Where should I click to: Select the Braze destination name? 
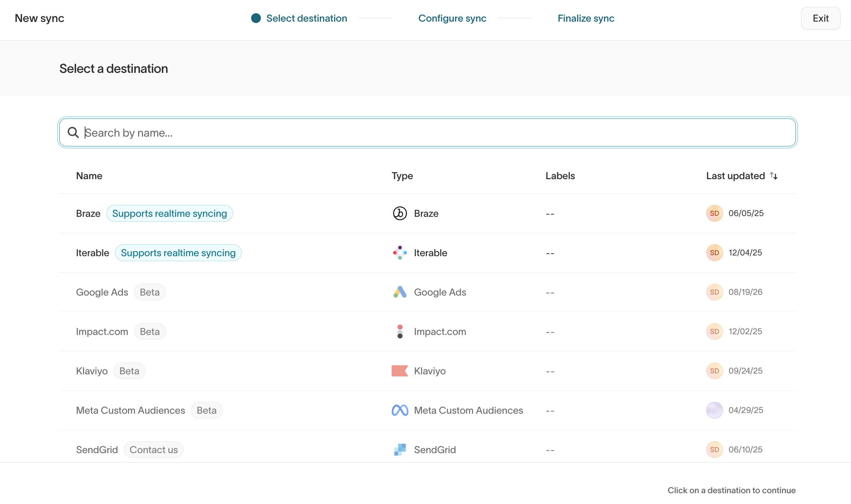pos(88,213)
